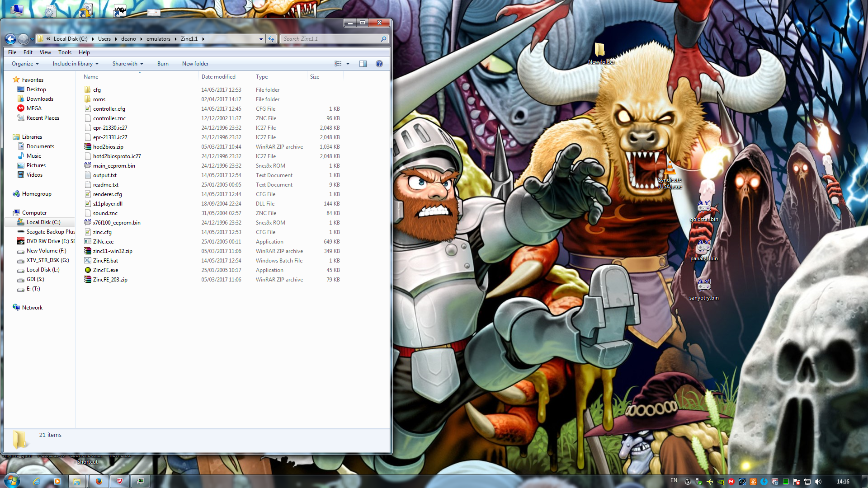Open Explorer help icon
Image resolution: width=868 pixels, height=488 pixels.
(379, 64)
